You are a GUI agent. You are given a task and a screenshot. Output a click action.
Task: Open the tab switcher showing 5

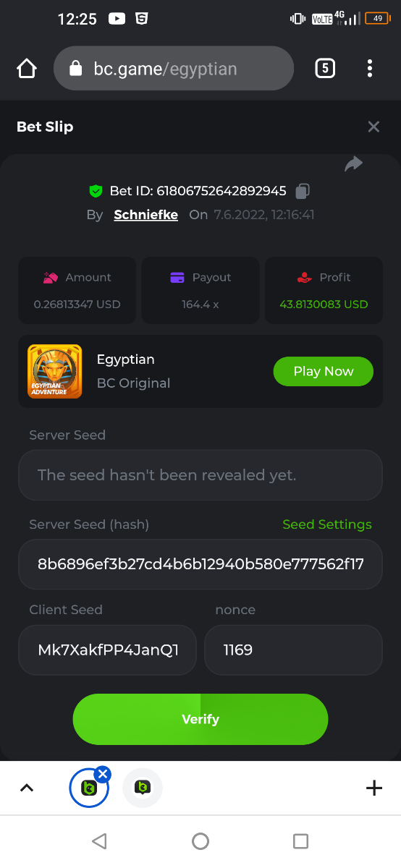tap(325, 69)
